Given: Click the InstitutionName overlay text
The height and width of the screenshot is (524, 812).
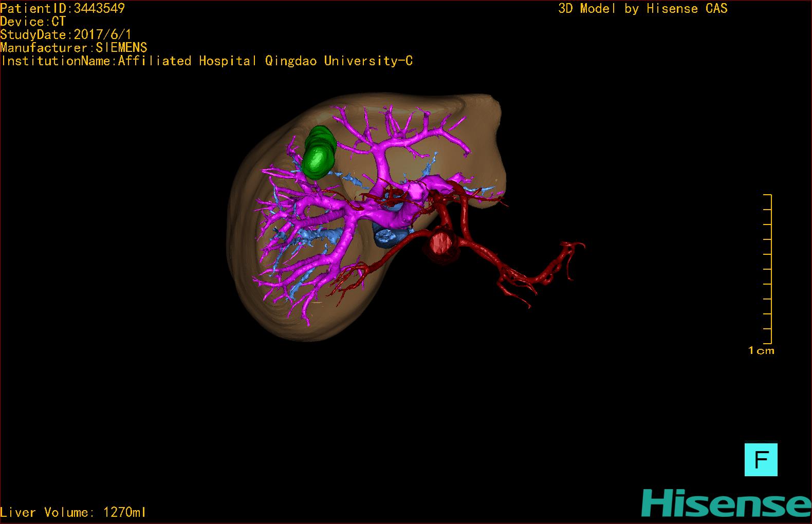Looking at the screenshot, I should tap(207, 61).
